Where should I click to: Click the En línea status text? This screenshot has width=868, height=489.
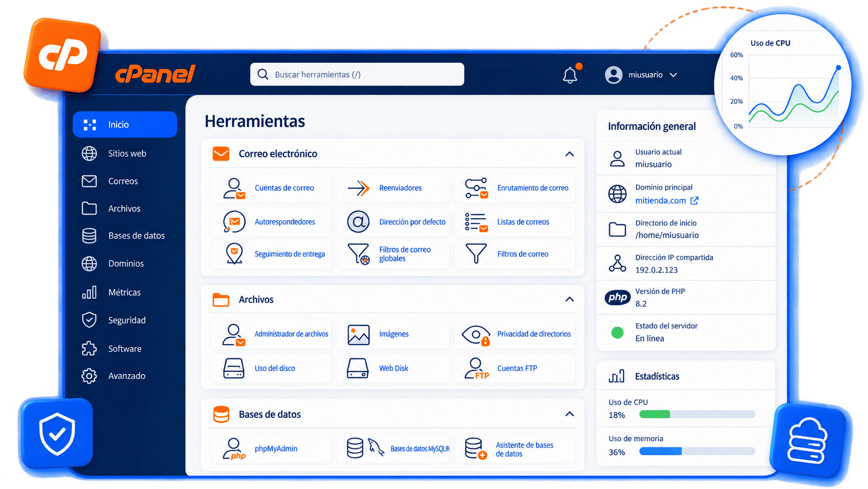pos(649,338)
